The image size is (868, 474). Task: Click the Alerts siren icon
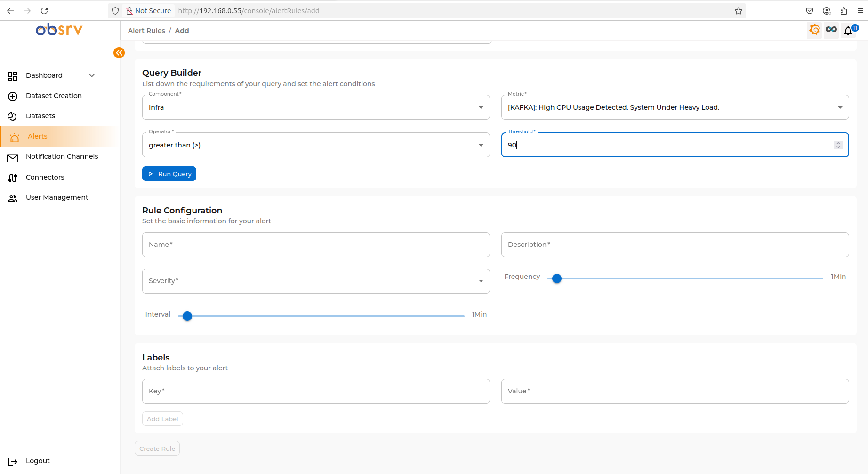pos(15,137)
